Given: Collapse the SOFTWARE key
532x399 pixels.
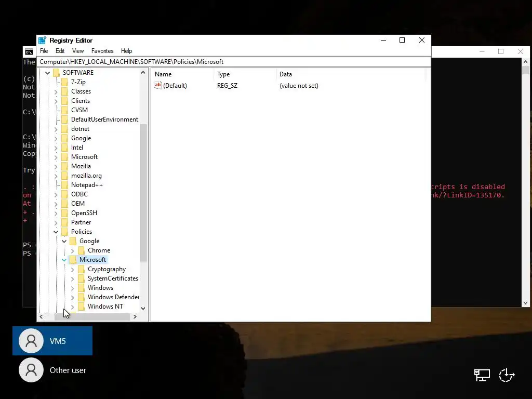Looking at the screenshot, I should pyautogui.click(x=47, y=73).
